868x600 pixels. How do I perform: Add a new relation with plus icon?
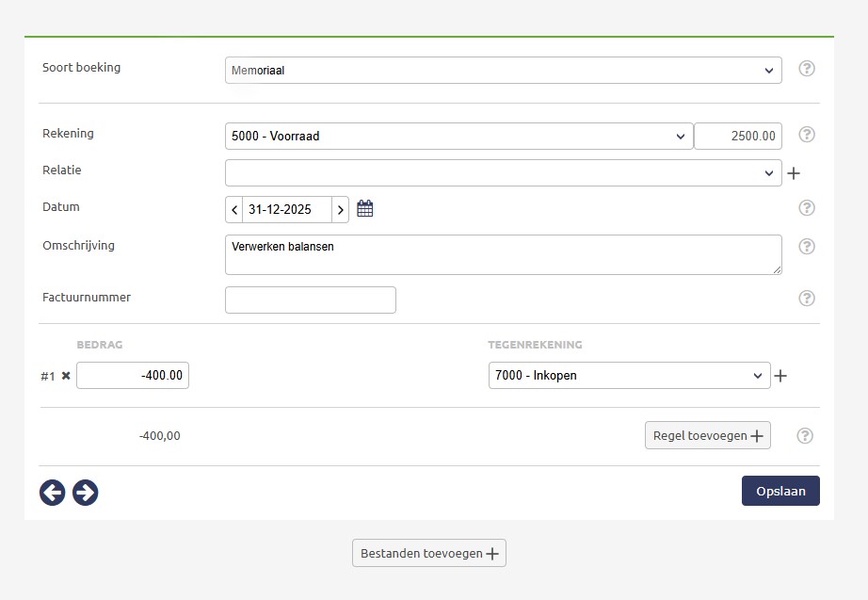794,173
